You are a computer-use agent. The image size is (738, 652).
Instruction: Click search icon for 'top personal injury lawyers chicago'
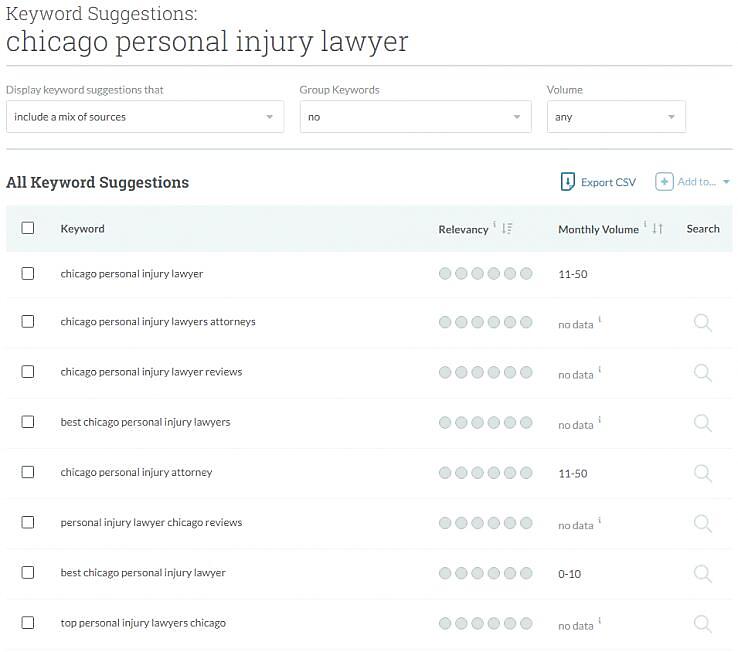pyautogui.click(x=702, y=623)
